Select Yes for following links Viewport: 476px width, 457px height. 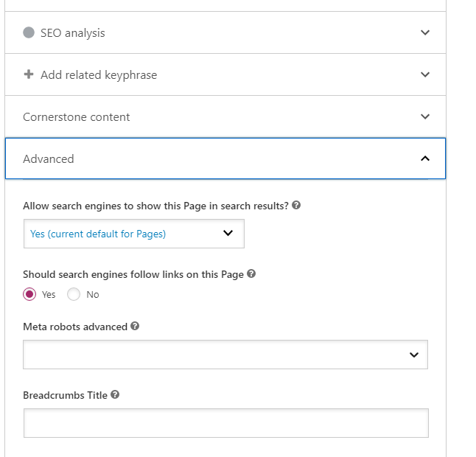tap(29, 294)
